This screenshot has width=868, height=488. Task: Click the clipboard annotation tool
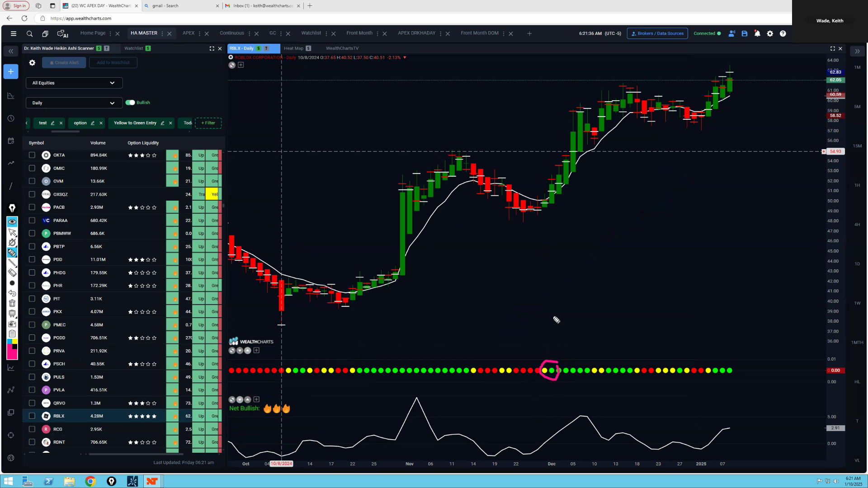tap(12, 333)
